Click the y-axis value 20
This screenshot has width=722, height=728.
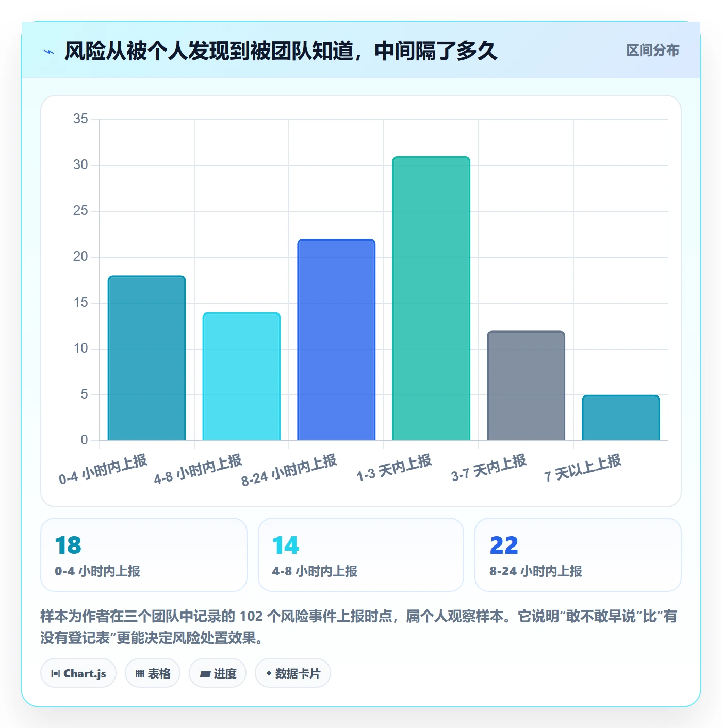pyautogui.click(x=80, y=257)
